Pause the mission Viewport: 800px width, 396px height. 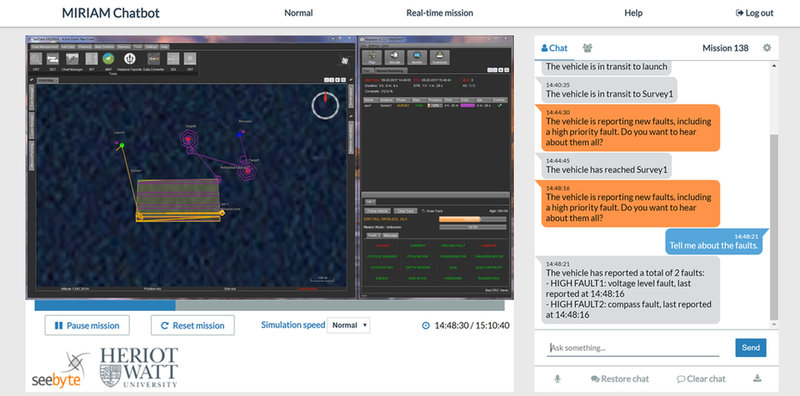[x=87, y=326]
